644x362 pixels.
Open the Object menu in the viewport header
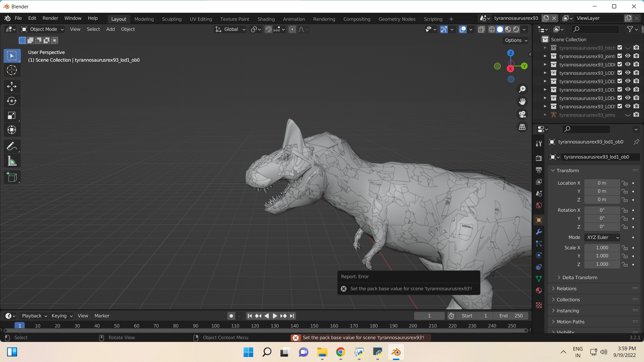pyautogui.click(x=128, y=29)
